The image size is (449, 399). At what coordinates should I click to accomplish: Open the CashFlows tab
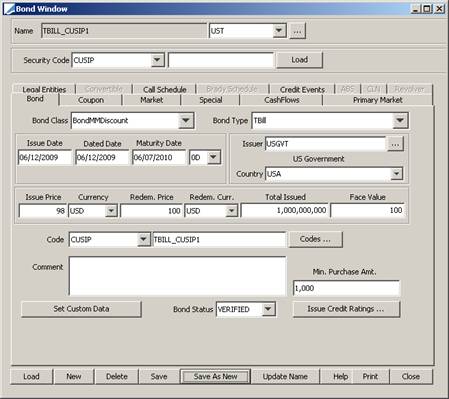click(282, 100)
